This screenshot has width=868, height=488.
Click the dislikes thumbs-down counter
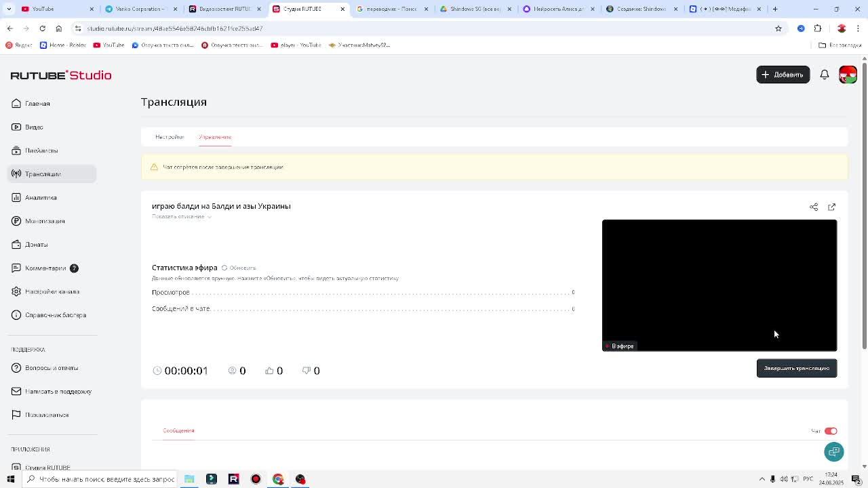pyautogui.click(x=311, y=371)
